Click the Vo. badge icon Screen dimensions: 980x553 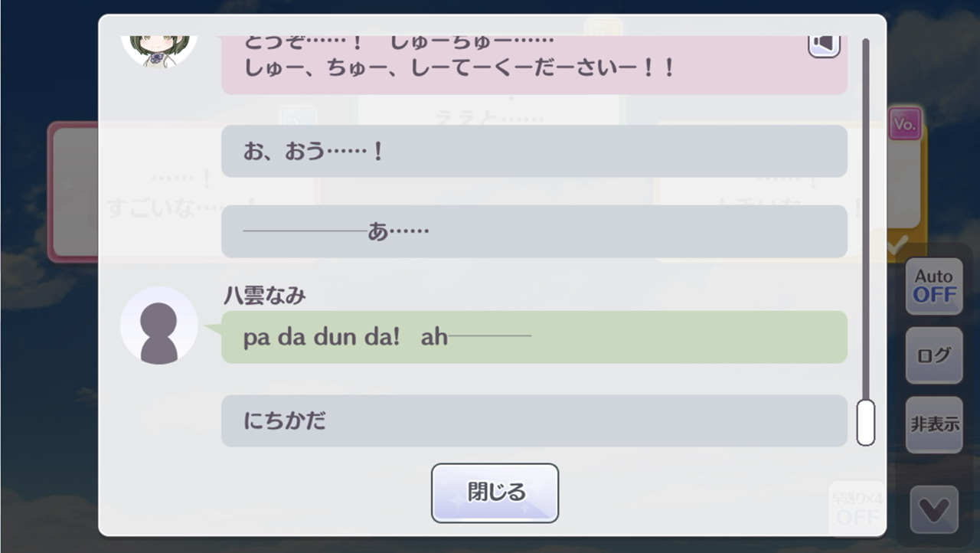tap(905, 124)
